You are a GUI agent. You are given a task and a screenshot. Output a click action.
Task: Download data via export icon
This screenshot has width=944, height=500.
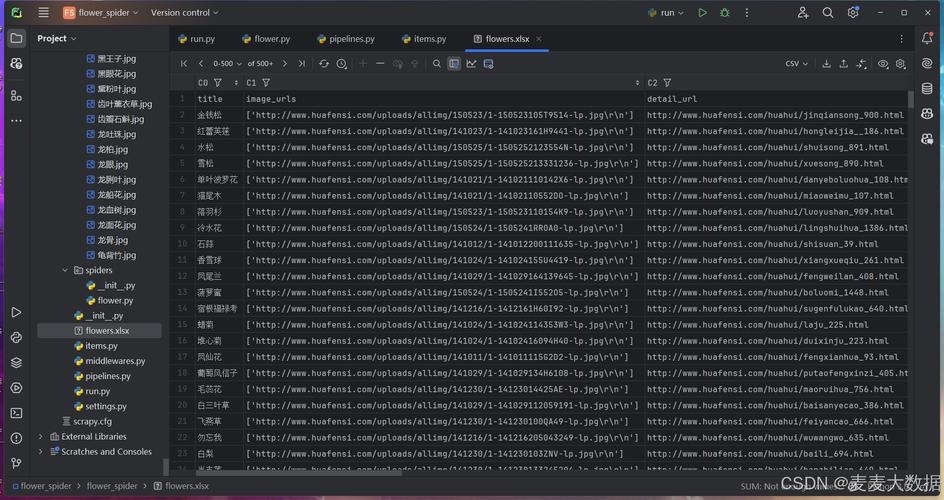pos(827,64)
